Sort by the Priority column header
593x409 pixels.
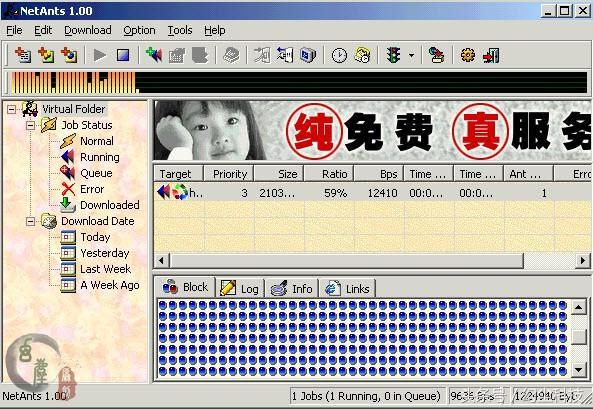click(229, 174)
